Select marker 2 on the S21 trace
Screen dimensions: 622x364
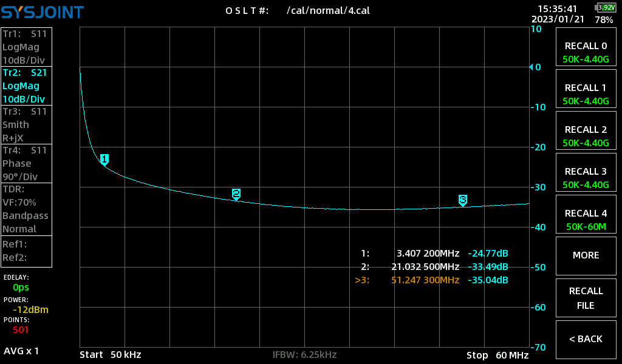[x=236, y=195]
